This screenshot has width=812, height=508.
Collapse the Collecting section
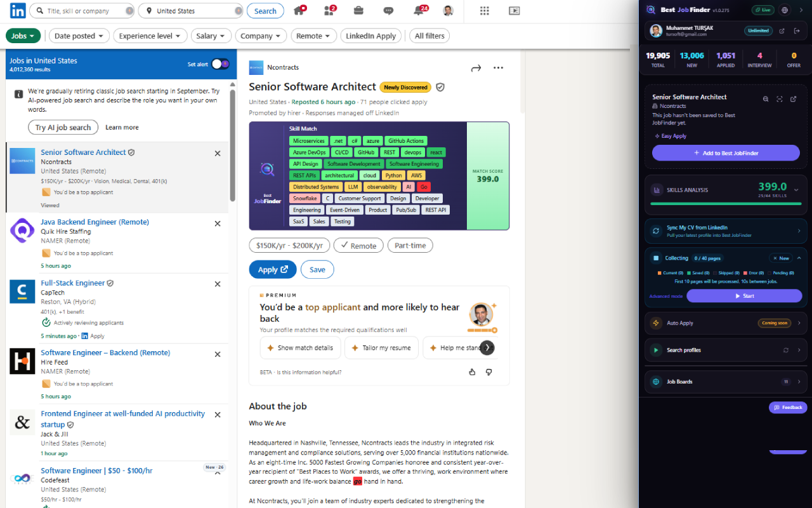[x=799, y=258]
